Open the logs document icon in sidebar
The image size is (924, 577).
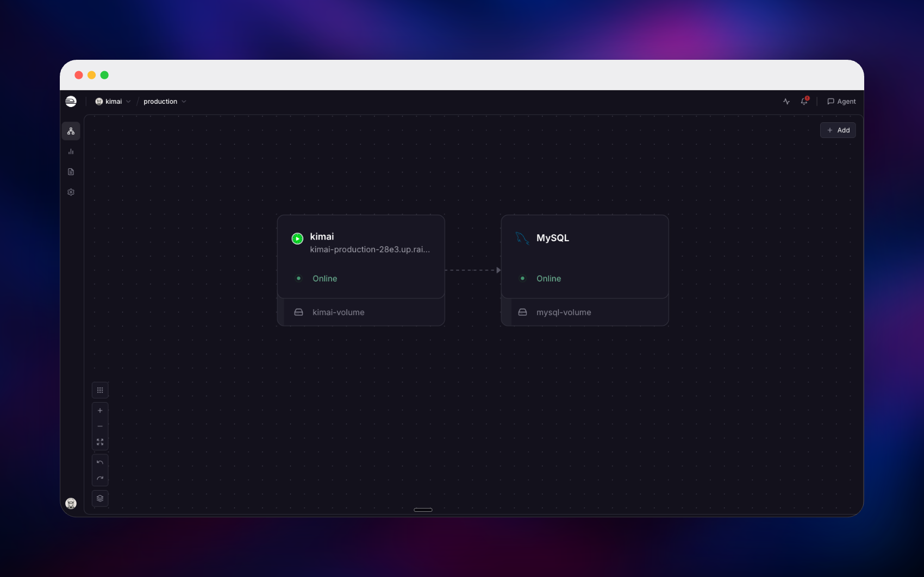pyautogui.click(x=71, y=172)
